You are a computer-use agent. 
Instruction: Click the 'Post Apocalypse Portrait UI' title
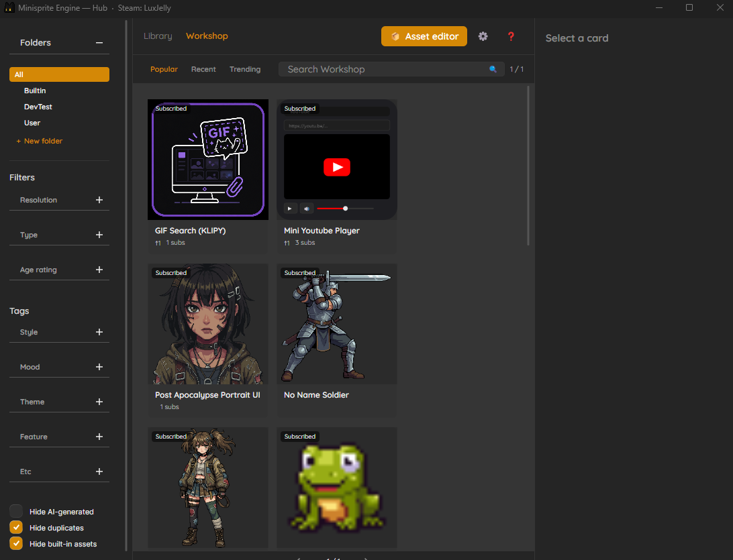tap(207, 395)
